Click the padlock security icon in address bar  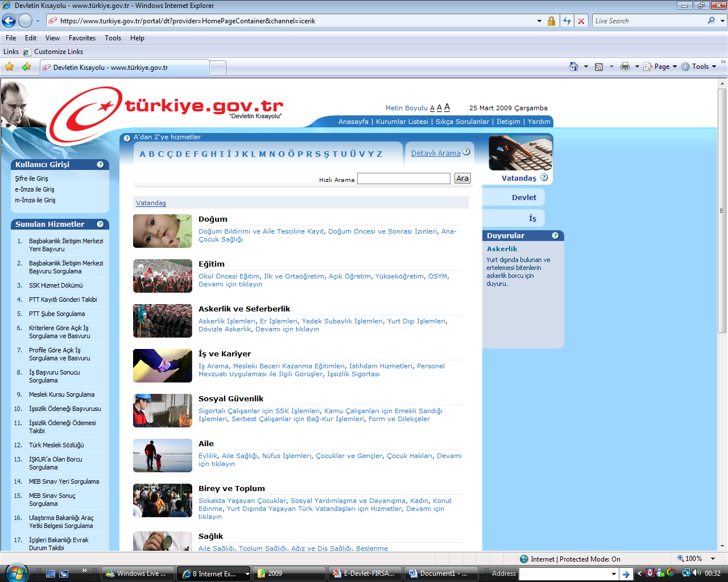coord(551,21)
